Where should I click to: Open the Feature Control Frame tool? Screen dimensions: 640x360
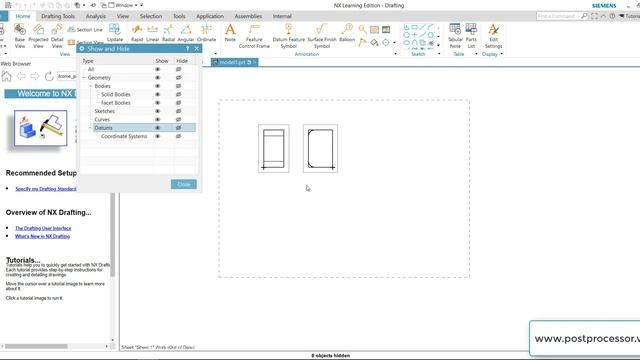click(x=254, y=36)
